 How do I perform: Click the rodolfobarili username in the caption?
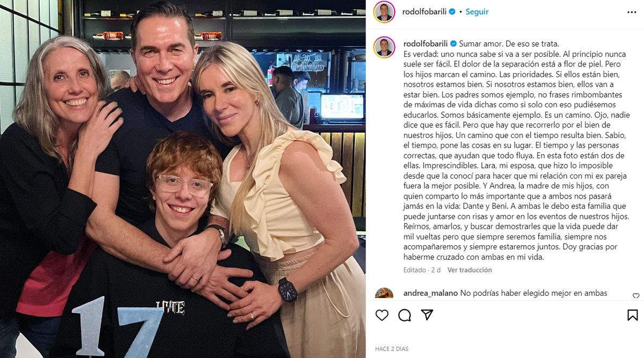coord(425,43)
